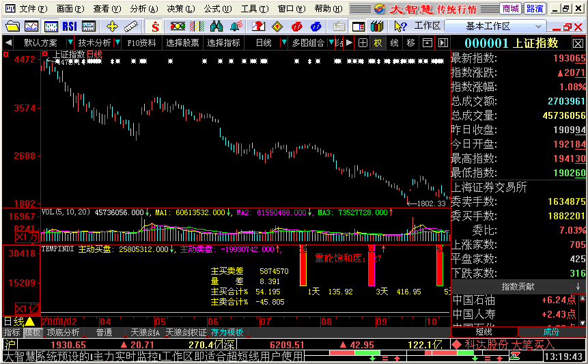Click the 中国石油 +6.24点 contribution row
The image size is (588, 364).
[514, 300]
